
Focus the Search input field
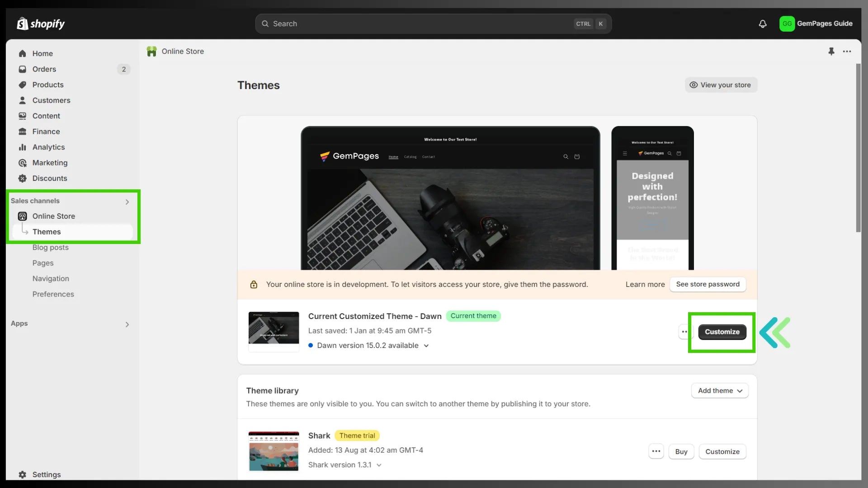click(x=433, y=23)
